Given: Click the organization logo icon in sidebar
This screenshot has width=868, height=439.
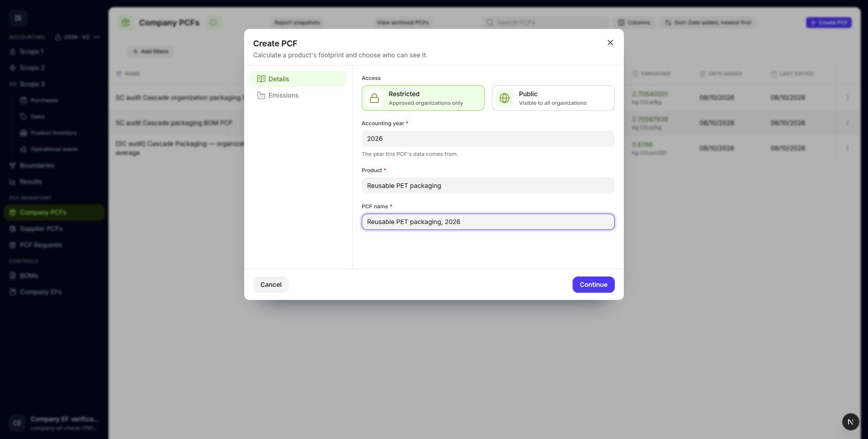Looking at the screenshot, I should (x=18, y=18).
